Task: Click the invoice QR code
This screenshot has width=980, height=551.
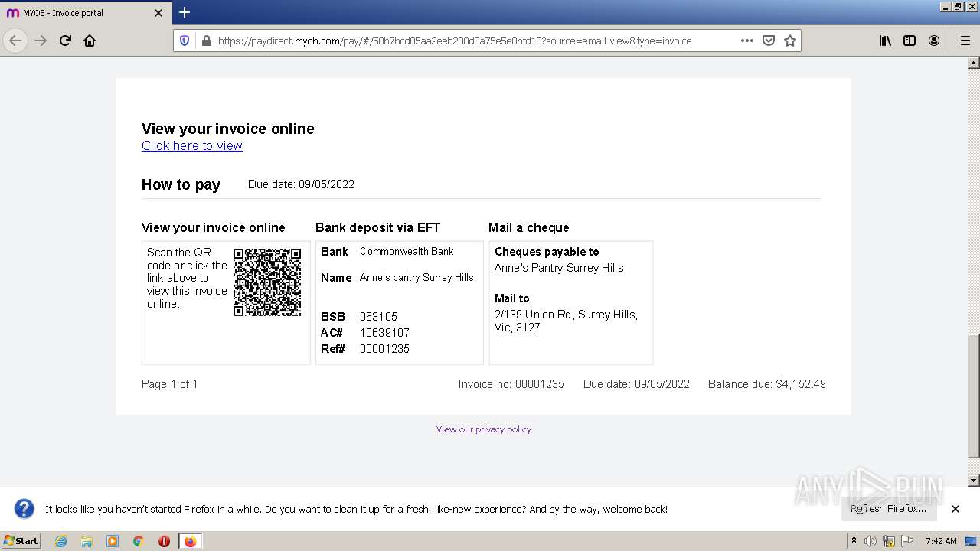Action: (267, 282)
